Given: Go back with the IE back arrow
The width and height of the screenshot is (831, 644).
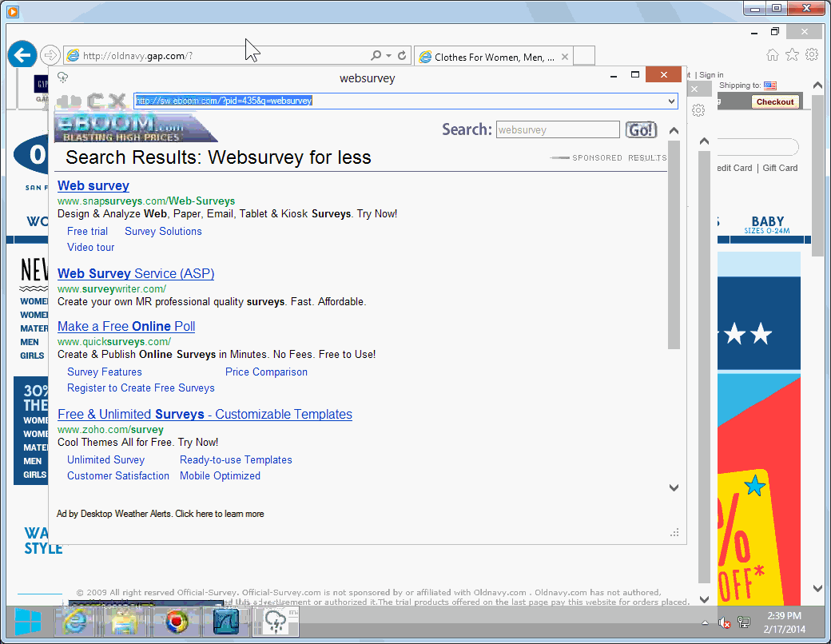Looking at the screenshot, I should tap(22, 54).
